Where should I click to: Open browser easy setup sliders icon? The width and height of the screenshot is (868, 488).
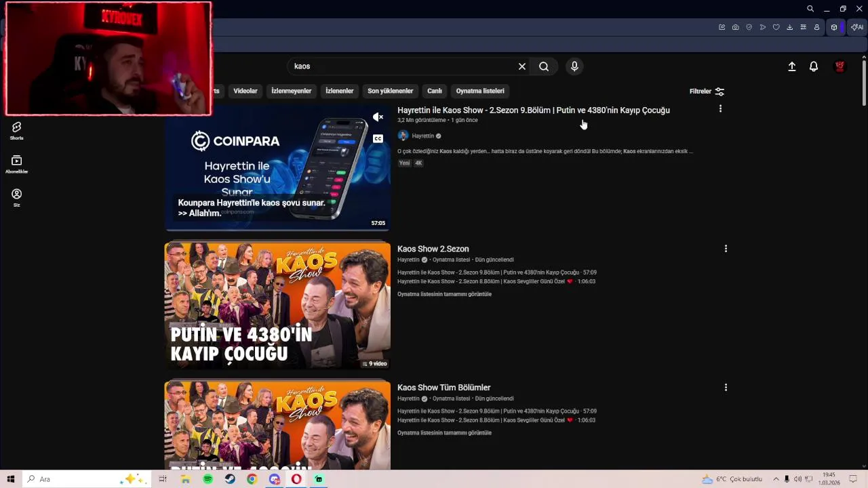pyautogui.click(x=803, y=27)
